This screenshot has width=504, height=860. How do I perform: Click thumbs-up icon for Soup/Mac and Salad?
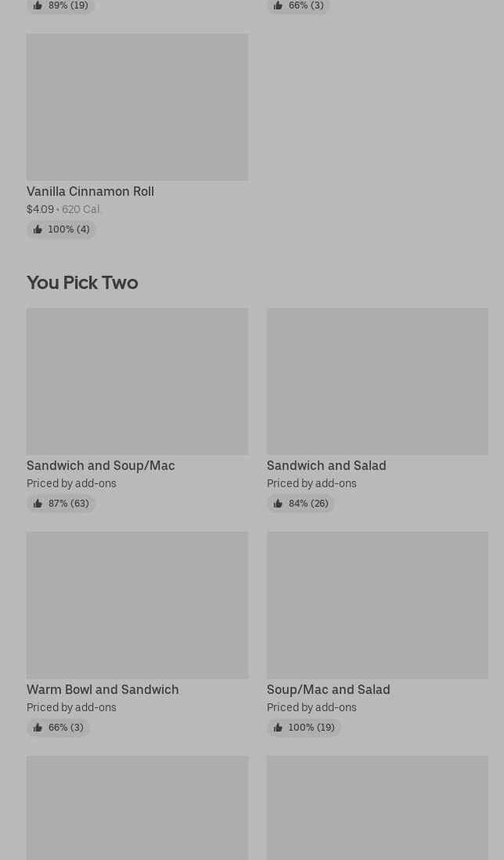278,728
